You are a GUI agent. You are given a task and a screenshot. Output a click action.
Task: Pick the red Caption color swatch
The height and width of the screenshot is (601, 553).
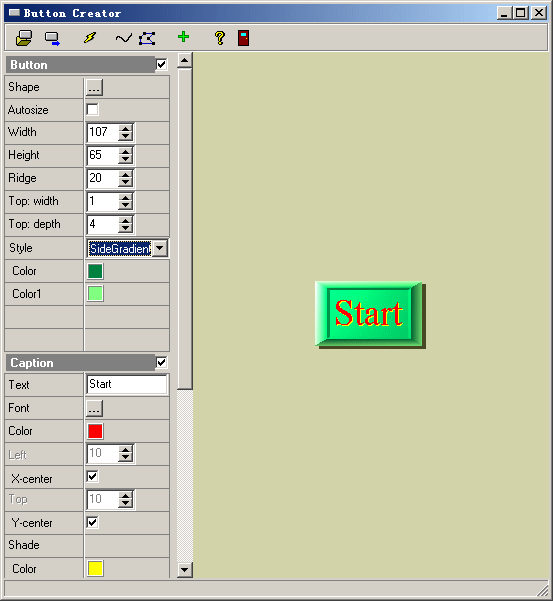[95, 431]
